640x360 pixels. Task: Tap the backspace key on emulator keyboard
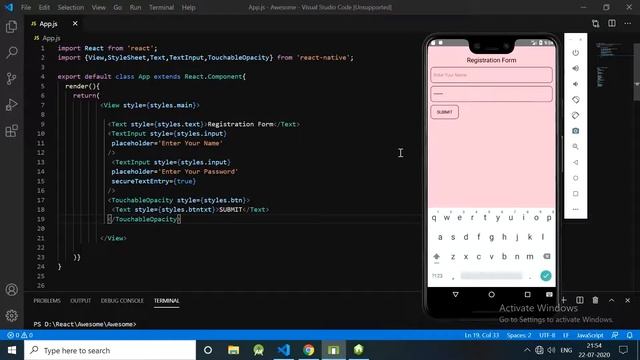tap(547, 256)
